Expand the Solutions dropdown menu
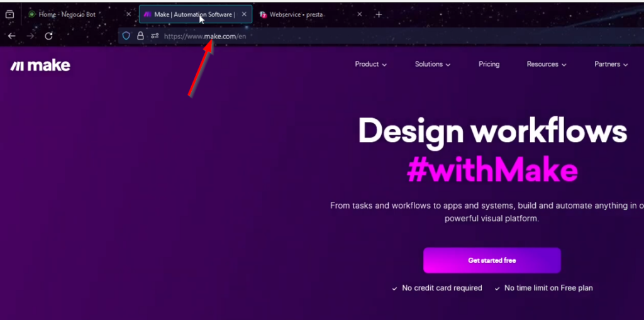This screenshot has height=320, width=644. pos(433,65)
